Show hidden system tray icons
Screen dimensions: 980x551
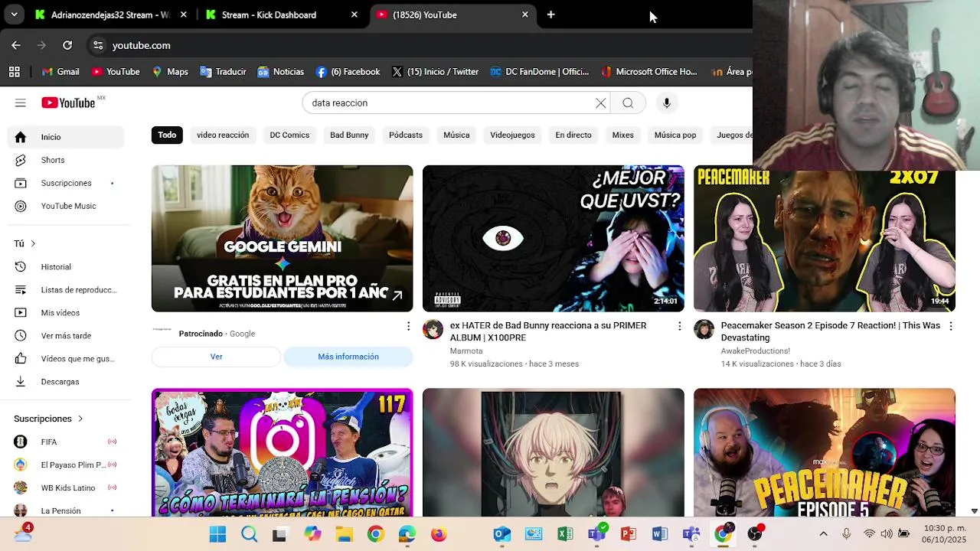coord(824,534)
